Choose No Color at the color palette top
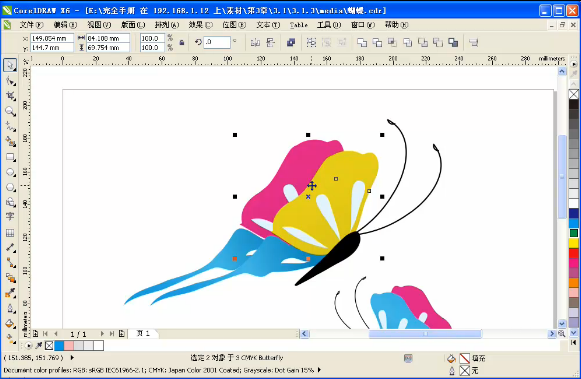The width and height of the screenshot is (581, 379). pyautogui.click(x=574, y=94)
